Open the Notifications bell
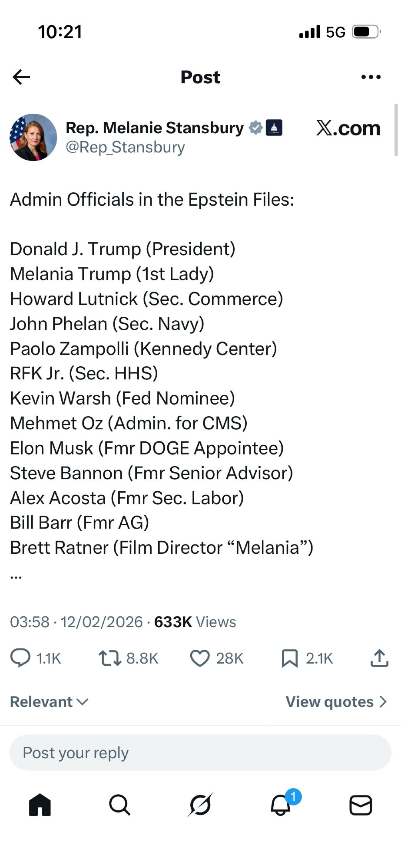 [x=281, y=805]
